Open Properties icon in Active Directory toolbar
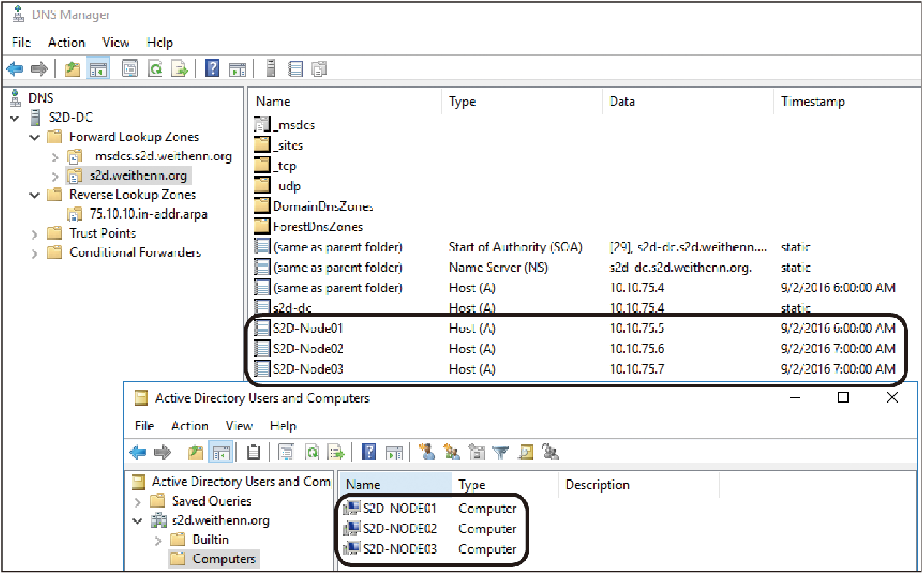 tap(286, 453)
